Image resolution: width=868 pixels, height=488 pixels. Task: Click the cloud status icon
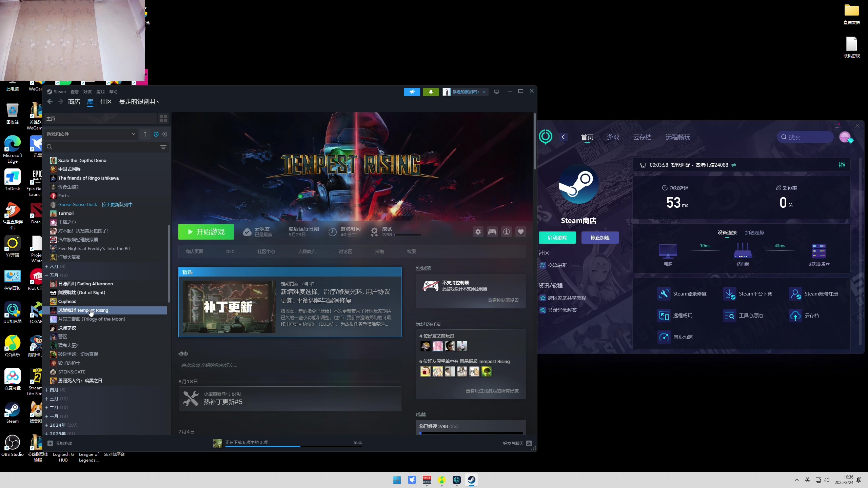(x=247, y=232)
